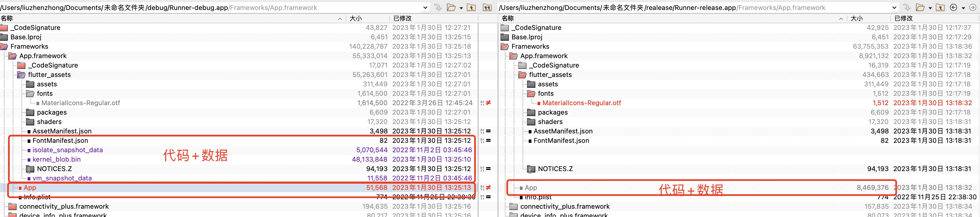Click the left shaders folder icon
This screenshot has width=980, height=217.
click(x=30, y=122)
